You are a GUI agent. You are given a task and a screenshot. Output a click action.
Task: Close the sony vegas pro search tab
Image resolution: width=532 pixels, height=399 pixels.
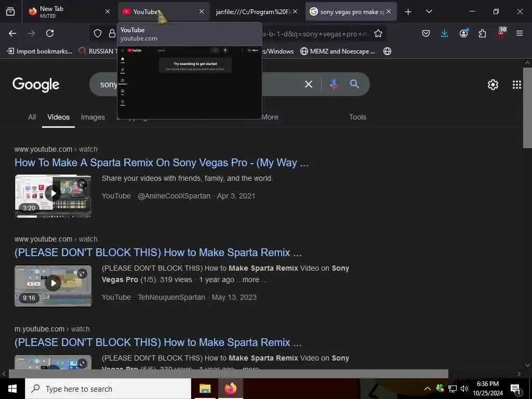[x=389, y=11]
